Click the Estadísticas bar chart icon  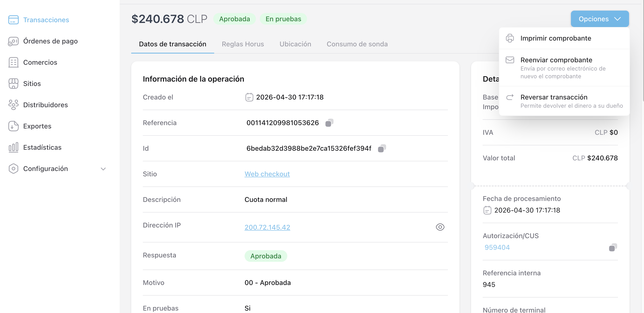[13, 148]
